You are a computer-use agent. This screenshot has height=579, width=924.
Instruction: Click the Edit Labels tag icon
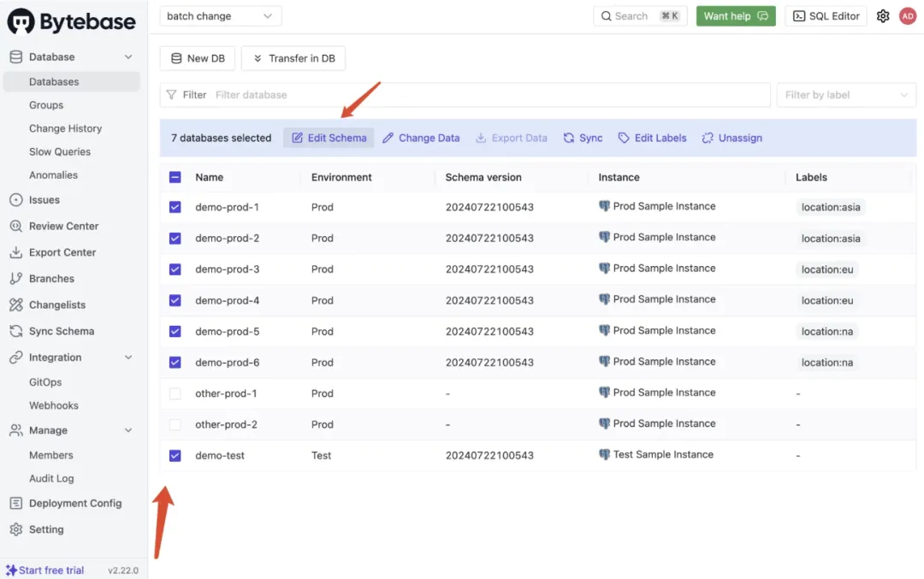[624, 138]
